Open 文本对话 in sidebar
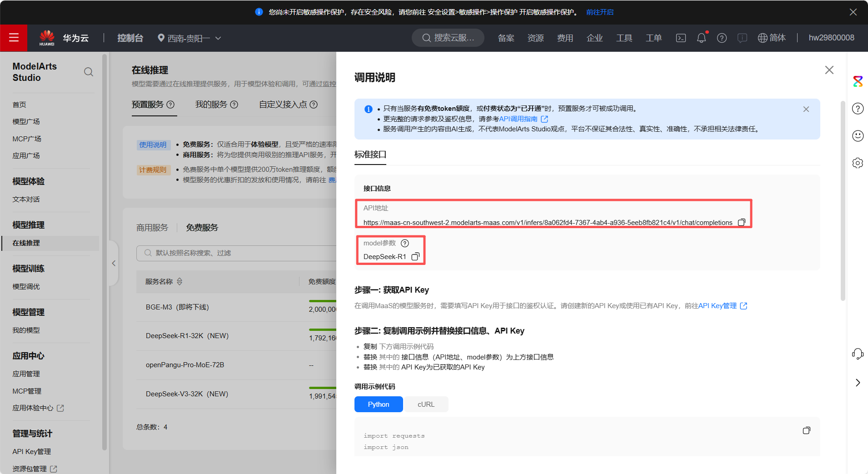The image size is (868, 474). [26, 199]
